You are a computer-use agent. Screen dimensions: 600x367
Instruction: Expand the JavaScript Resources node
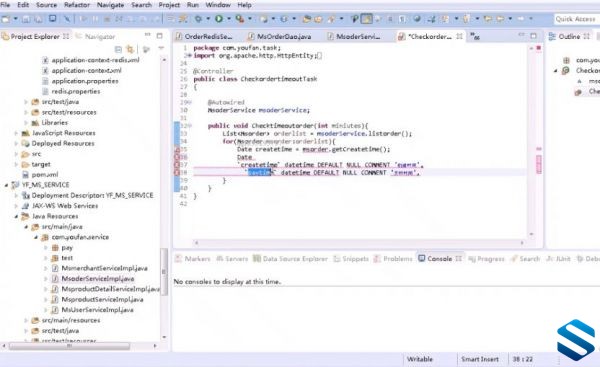pyautogui.click(x=16, y=133)
